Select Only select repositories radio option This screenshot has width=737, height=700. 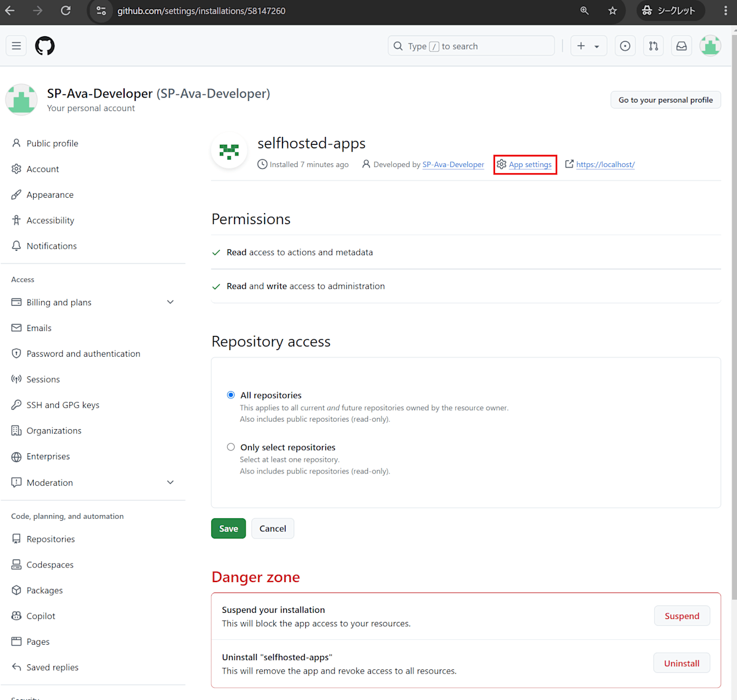(231, 447)
